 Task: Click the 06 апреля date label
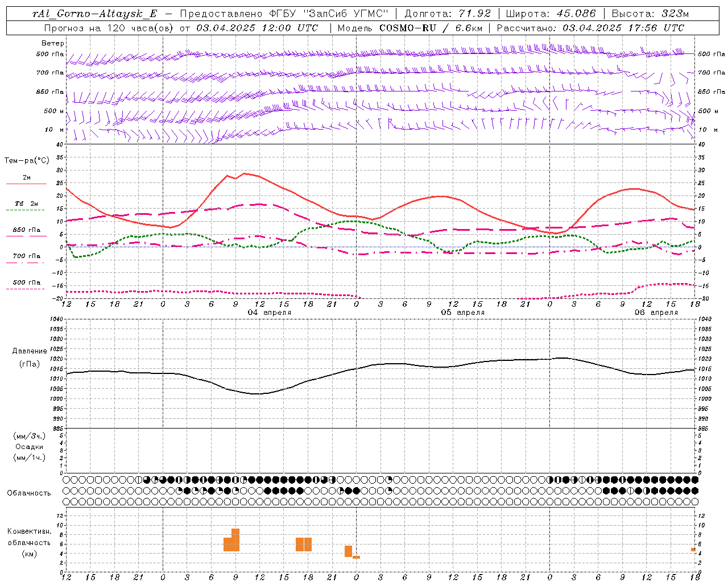pos(656,313)
